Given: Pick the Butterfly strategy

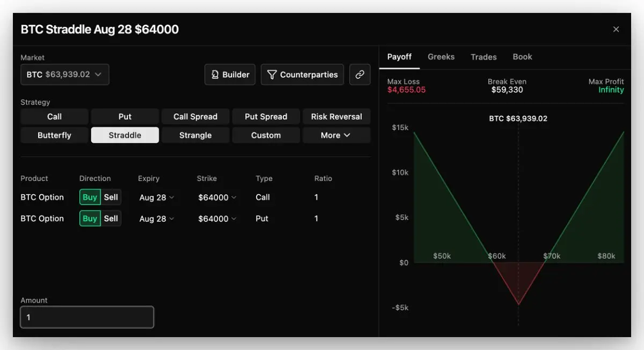Looking at the screenshot, I should (54, 135).
